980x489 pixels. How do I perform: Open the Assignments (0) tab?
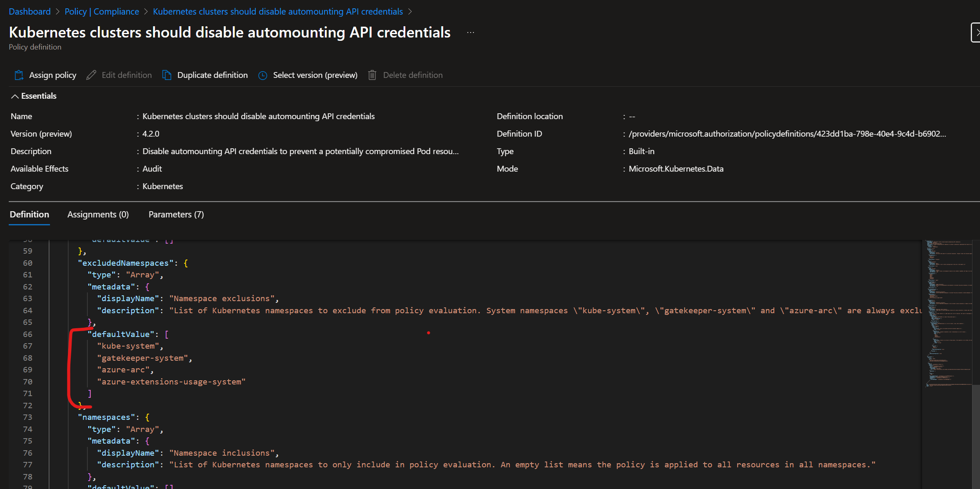pos(98,215)
